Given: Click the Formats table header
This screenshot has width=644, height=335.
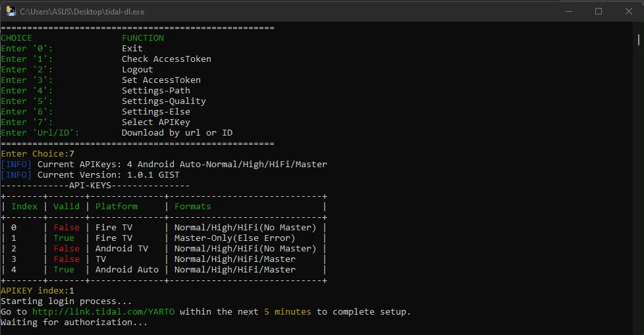Looking at the screenshot, I should pos(193,207).
